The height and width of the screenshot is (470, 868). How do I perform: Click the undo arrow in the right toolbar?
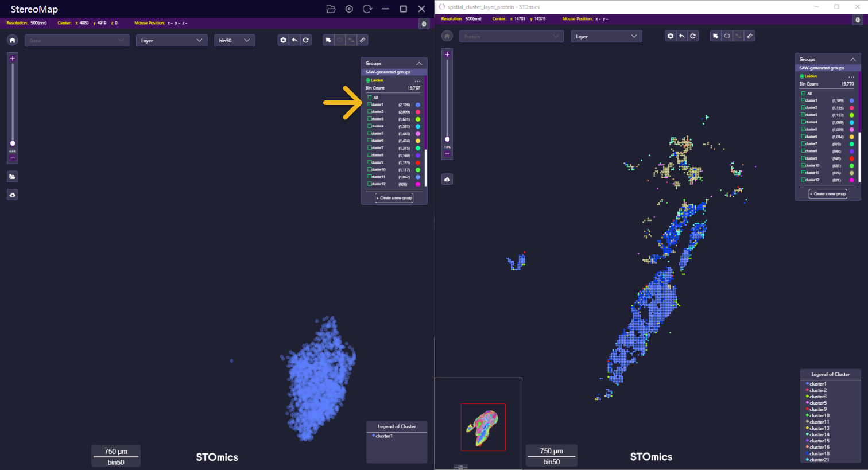[681, 36]
